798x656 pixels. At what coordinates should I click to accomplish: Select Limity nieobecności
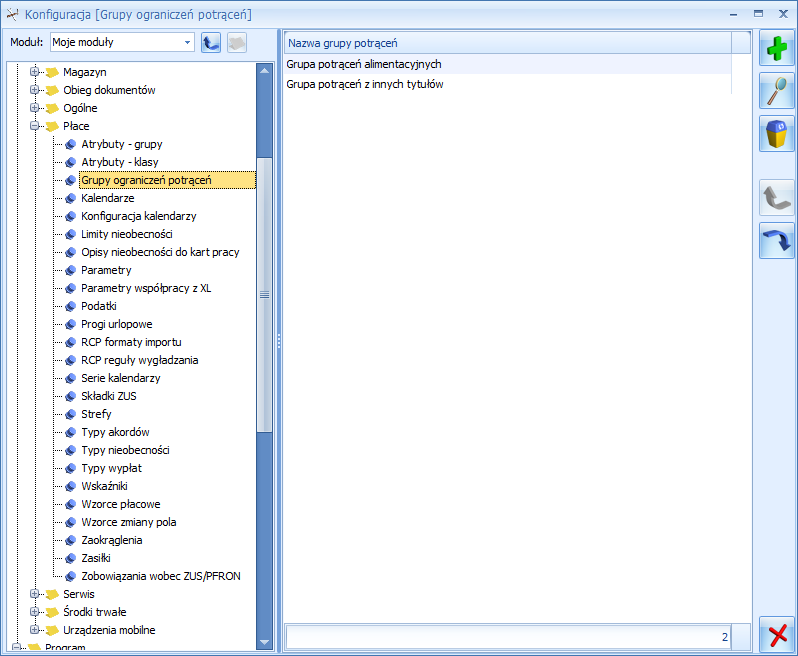click(127, 234)
